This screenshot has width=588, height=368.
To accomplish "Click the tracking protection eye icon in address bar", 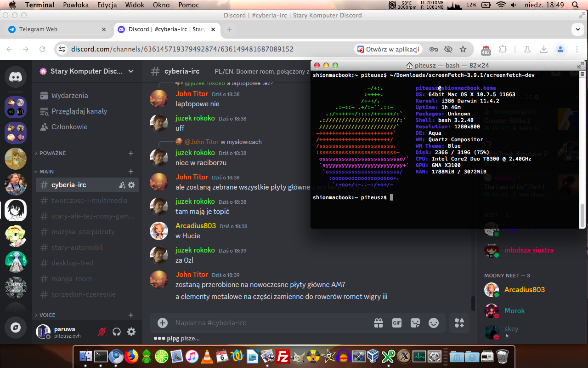I will (x=448, y=49).
